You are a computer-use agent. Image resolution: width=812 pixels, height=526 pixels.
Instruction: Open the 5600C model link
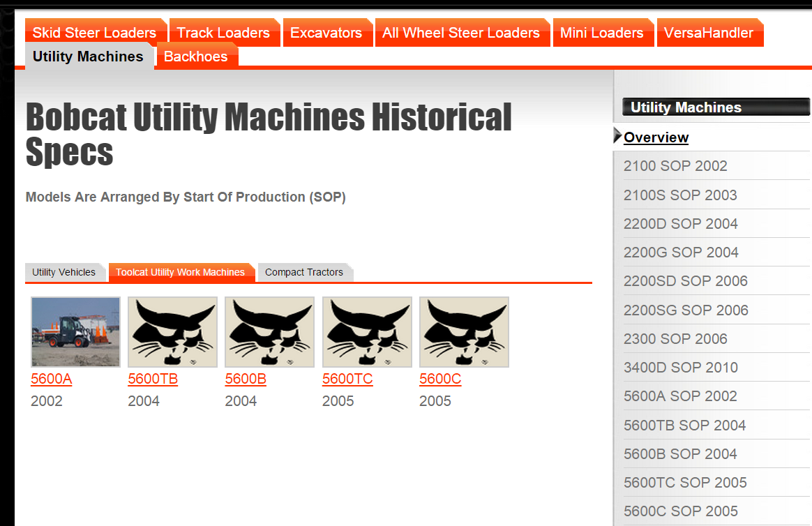pos(440,379)
